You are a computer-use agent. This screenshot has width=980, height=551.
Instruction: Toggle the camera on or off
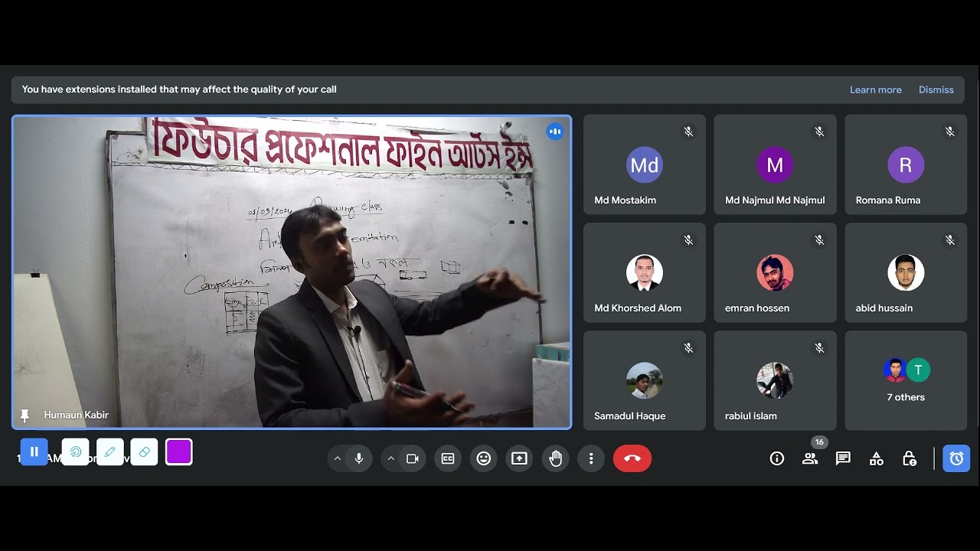point(413,458)
